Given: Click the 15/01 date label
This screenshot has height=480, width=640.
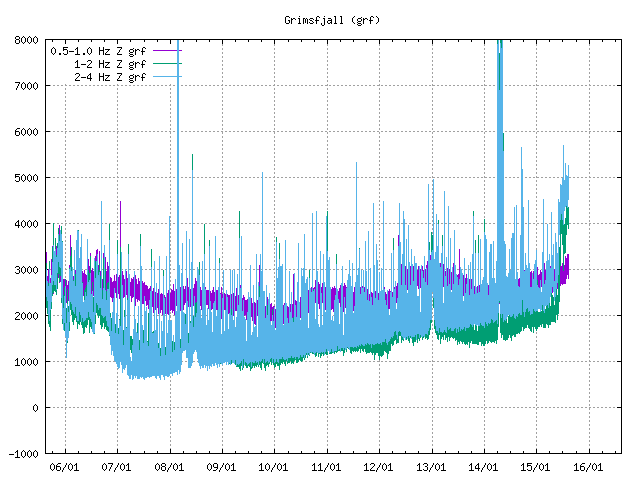Looking at the screenshot, I should [536, 467].
